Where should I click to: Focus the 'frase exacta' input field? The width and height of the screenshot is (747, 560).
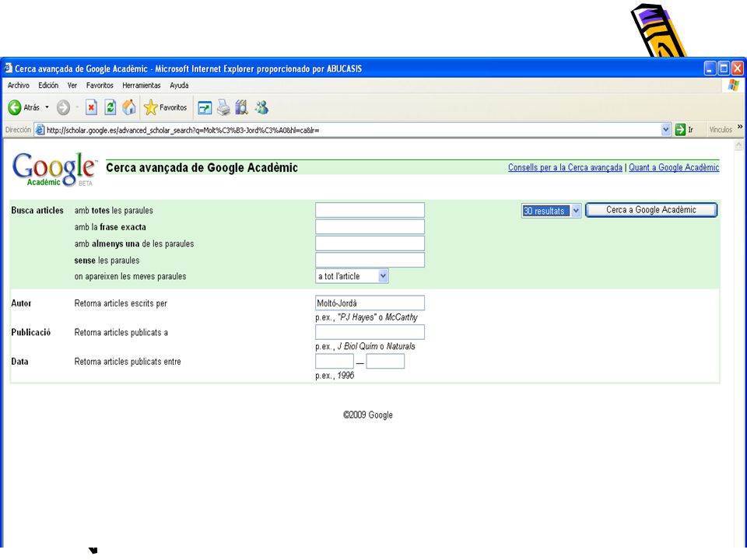(x=370, y=226)
